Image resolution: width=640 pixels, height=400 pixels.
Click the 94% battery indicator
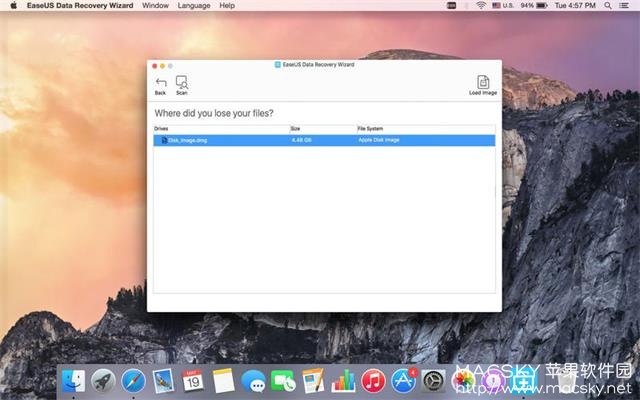click(x=534, y=5)
